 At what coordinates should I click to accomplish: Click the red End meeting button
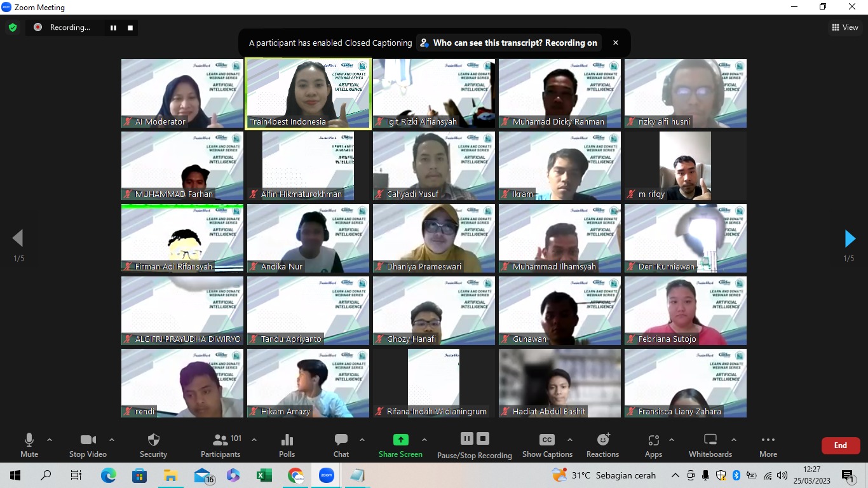coord(840,445)
